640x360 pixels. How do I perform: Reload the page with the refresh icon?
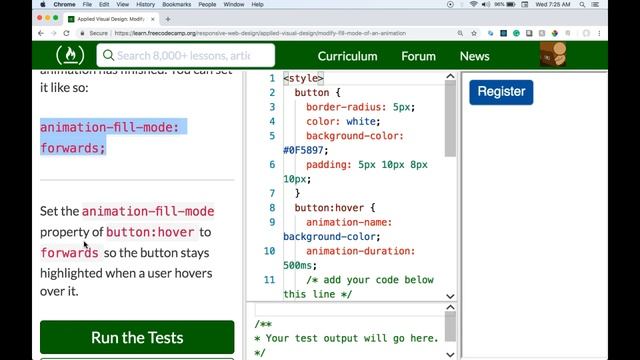coord(67,33)
